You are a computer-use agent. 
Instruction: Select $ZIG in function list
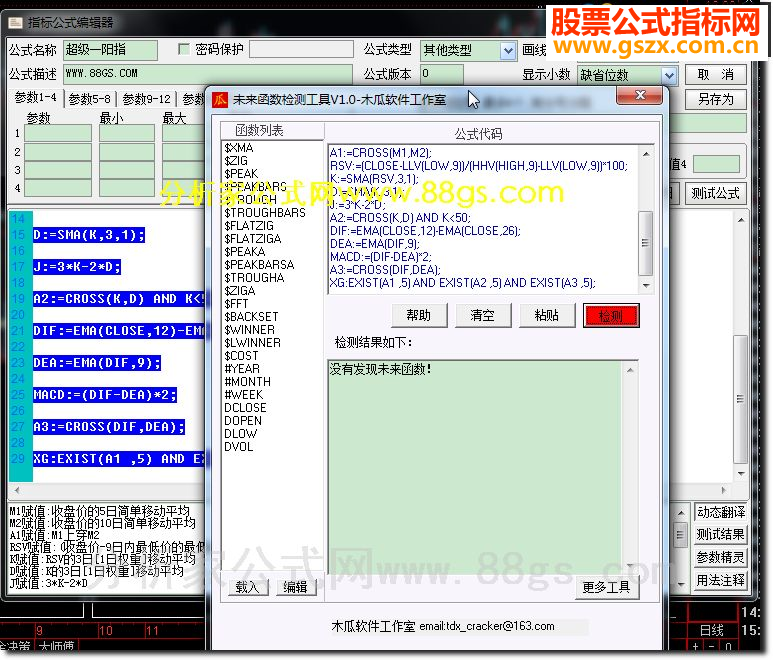click(236, 161)
